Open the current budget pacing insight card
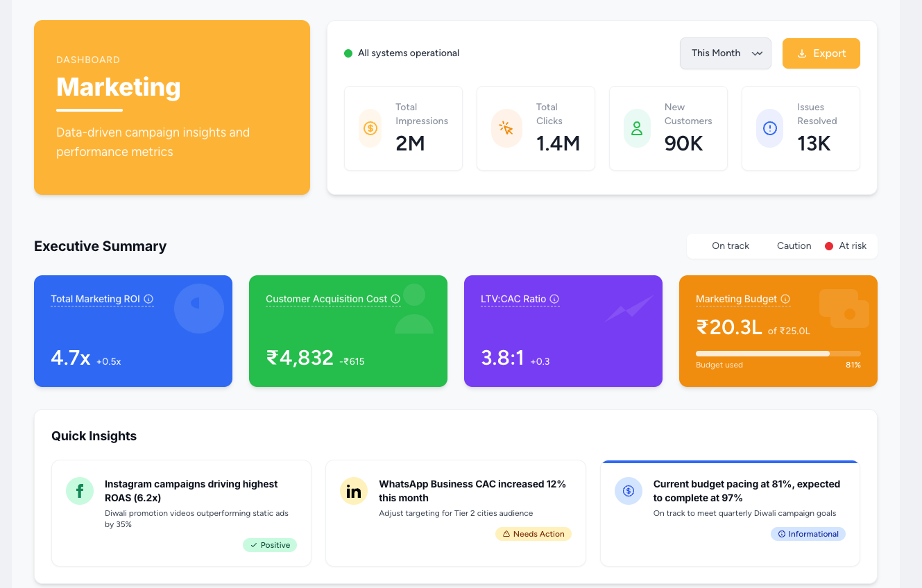This screenshot has height=588, width=922. (729, 513)
